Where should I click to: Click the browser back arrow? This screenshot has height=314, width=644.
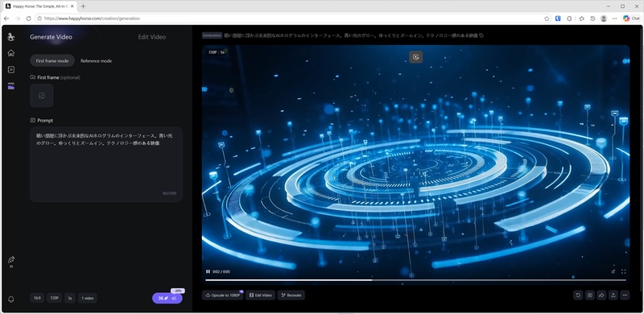pyautogui.click(x=6, y=19)
